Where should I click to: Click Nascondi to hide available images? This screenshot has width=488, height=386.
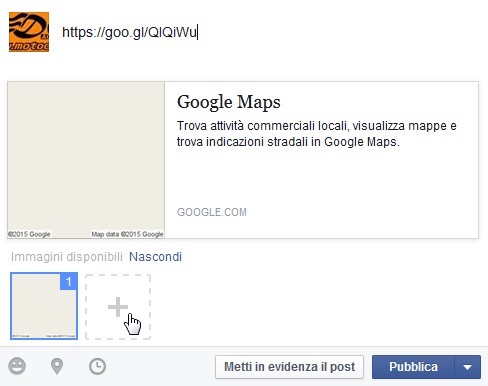(x=155, y=257)
